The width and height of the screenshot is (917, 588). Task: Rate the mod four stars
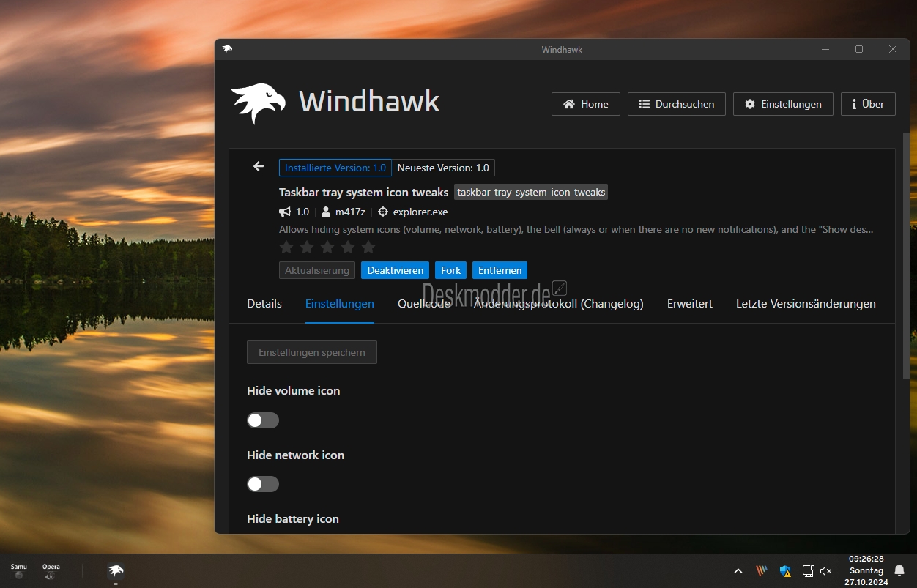348,248
